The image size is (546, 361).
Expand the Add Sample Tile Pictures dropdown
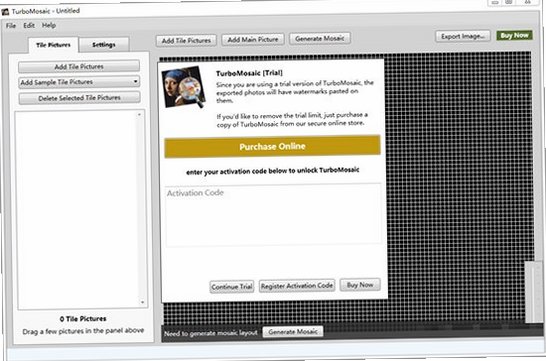tap(79, 82)
